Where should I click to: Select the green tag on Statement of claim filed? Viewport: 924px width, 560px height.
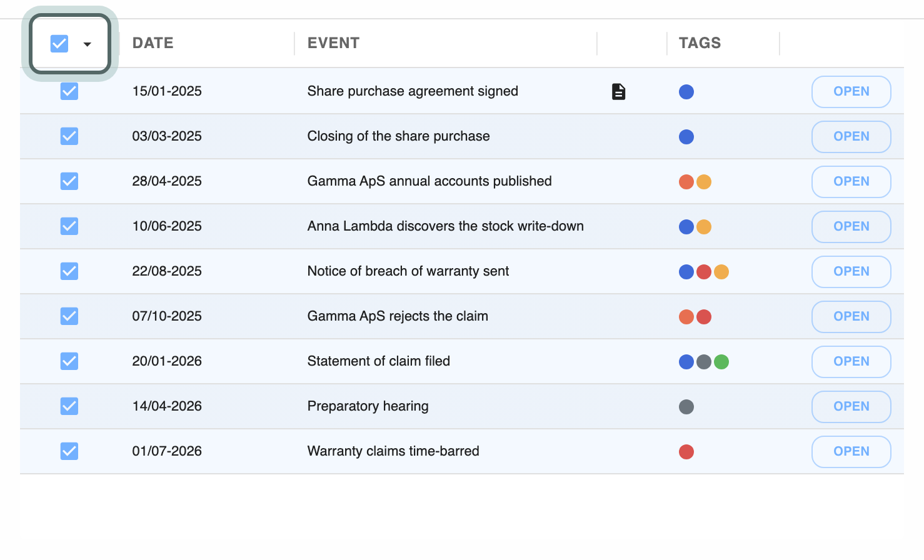pos(721,362)
